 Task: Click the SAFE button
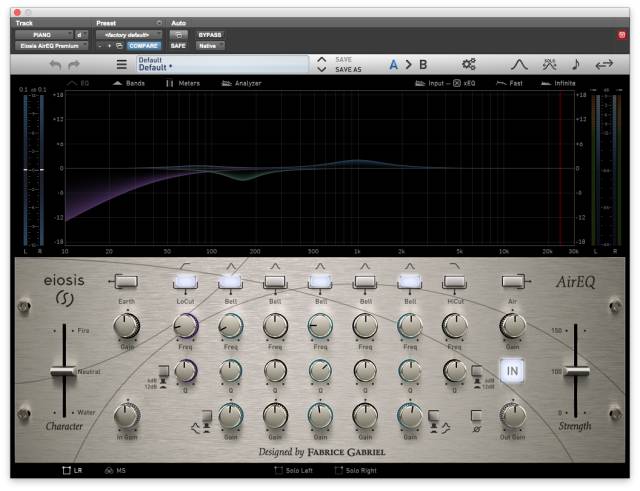[178, 46]
